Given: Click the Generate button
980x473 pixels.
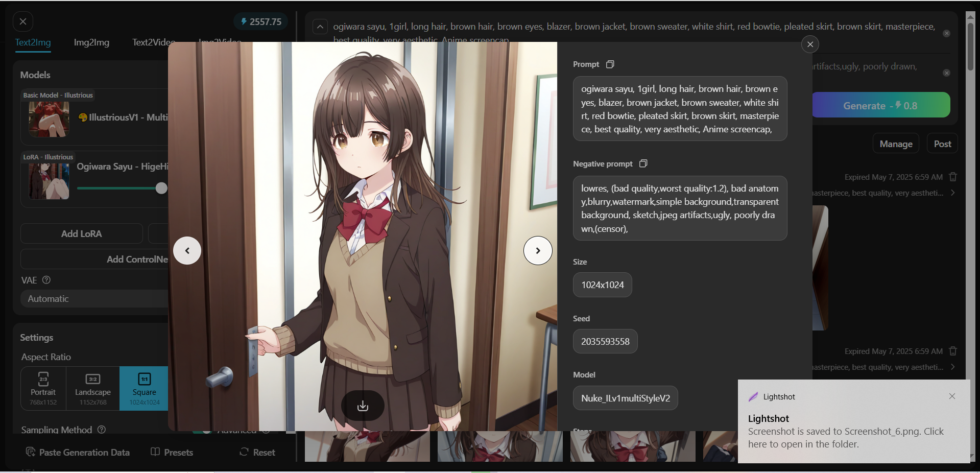Looking at the screenshot, I should [x=880, y=105].
